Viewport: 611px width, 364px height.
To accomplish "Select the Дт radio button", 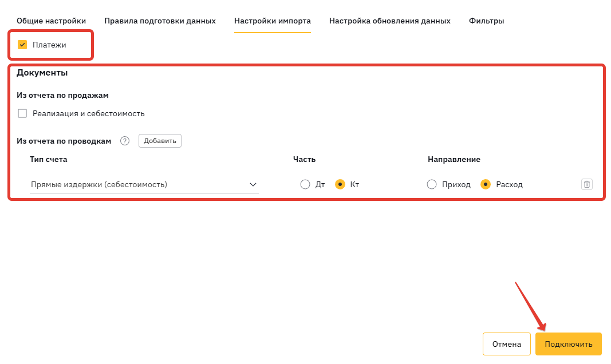I will [305, 184].
